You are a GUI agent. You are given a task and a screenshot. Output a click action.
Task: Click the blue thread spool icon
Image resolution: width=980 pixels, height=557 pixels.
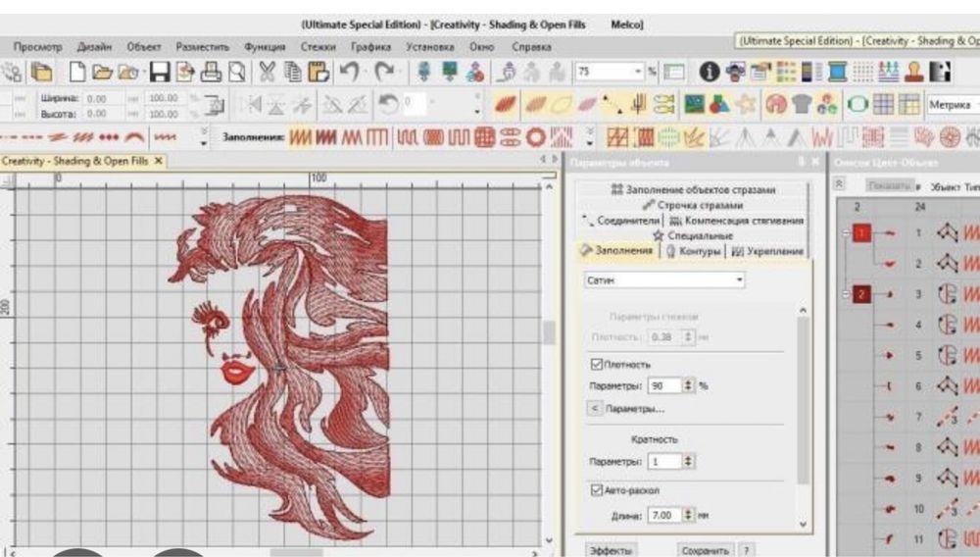click(838, 72)
